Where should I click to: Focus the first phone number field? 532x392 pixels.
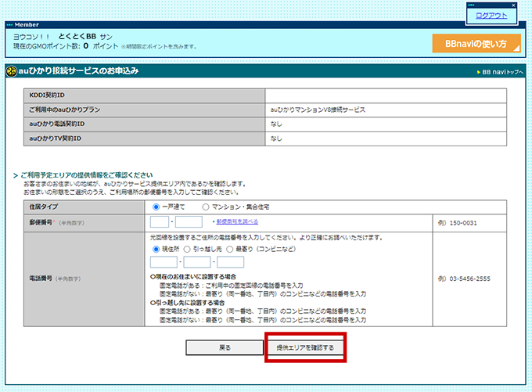click(x=163, y=262)
